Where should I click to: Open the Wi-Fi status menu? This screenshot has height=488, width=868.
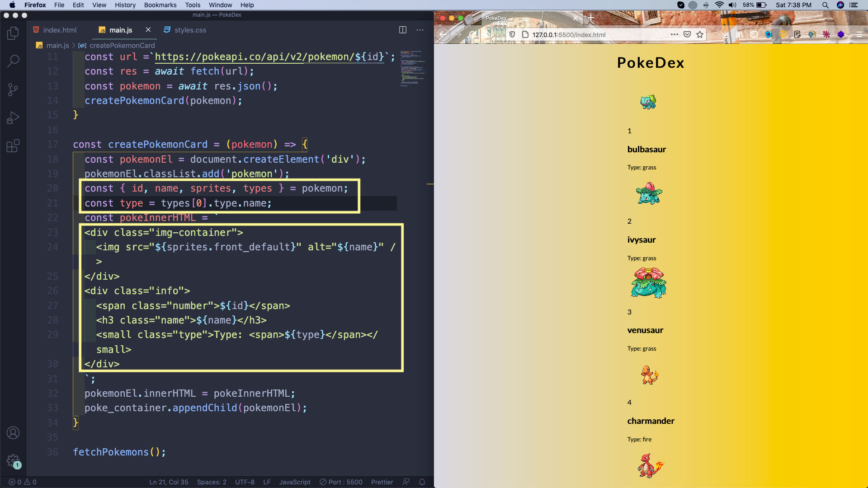[x=719, y=5]
